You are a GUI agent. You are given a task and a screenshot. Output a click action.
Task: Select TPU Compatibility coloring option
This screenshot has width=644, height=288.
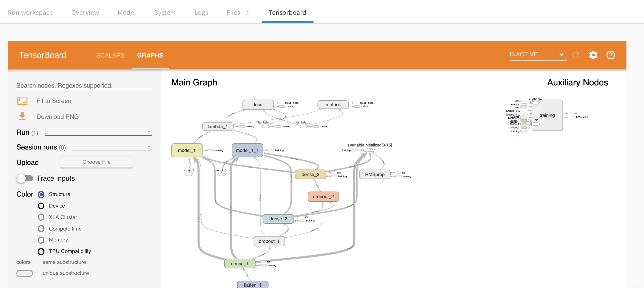click(41, 251)
